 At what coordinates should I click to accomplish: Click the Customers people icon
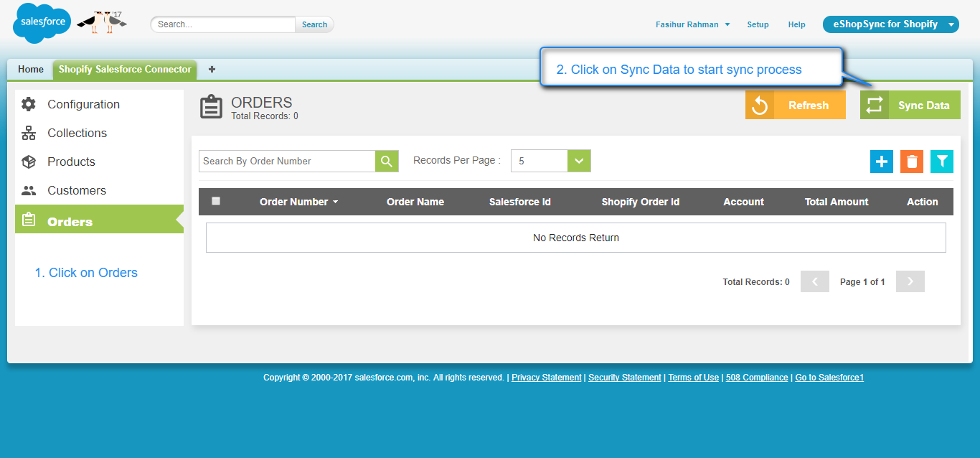[29, 190]
